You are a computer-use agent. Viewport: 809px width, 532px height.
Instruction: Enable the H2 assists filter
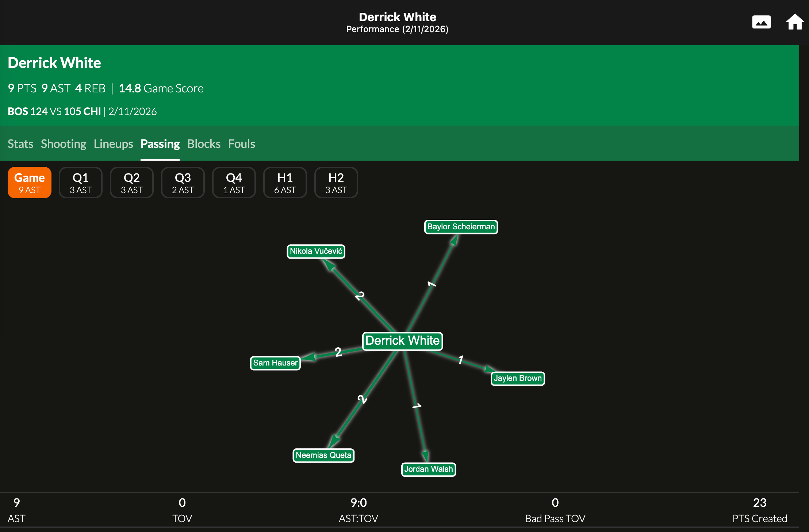pos(336,183)
